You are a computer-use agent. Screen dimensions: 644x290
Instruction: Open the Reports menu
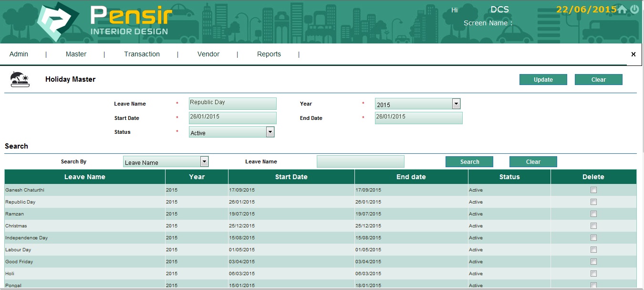coord(269,54)
